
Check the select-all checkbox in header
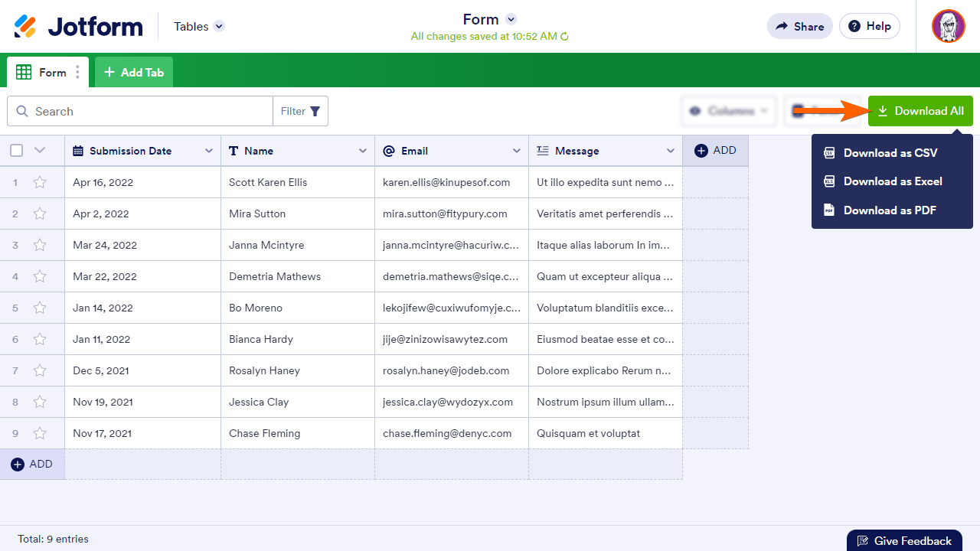16,150
